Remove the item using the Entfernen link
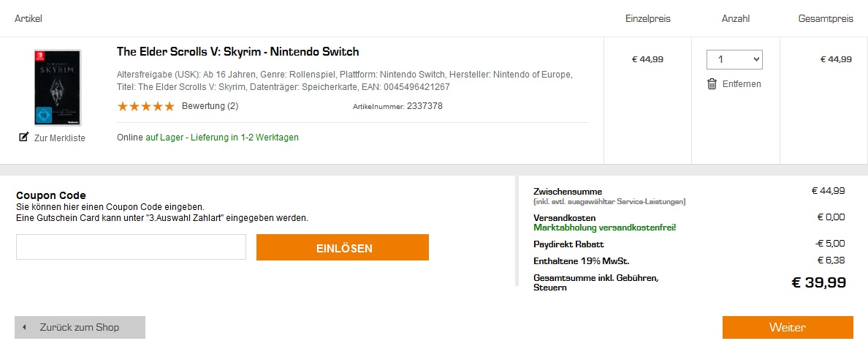The height and width of the screenshot is (349, 868). pos(742,84)
